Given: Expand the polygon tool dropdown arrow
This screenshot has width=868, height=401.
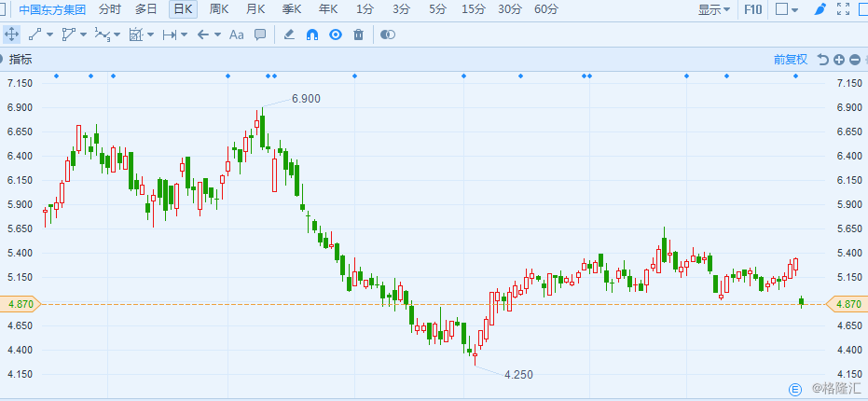Looking at the screenshot, I should pyautogui.click(x=84, y=35).
